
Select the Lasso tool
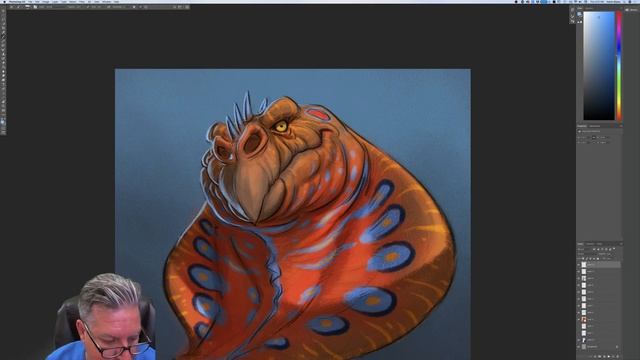pos(3,20)
